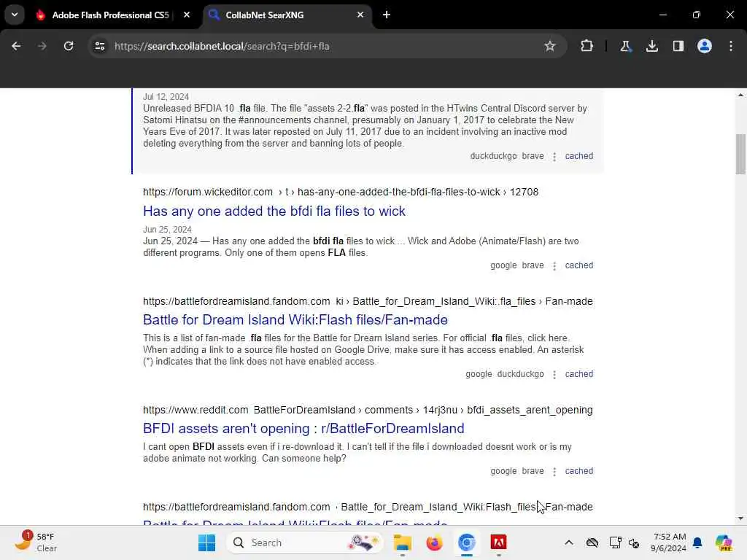This screenshot has height=560, width=747.
Task: Switch to Chrome in the taskbar
Action: tap(466, 542)
